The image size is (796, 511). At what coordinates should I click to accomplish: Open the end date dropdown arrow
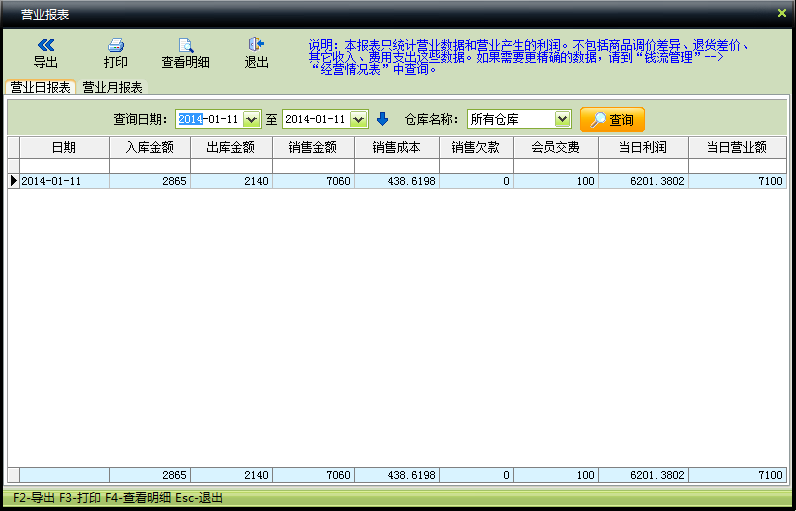click(x=359, y=120)
